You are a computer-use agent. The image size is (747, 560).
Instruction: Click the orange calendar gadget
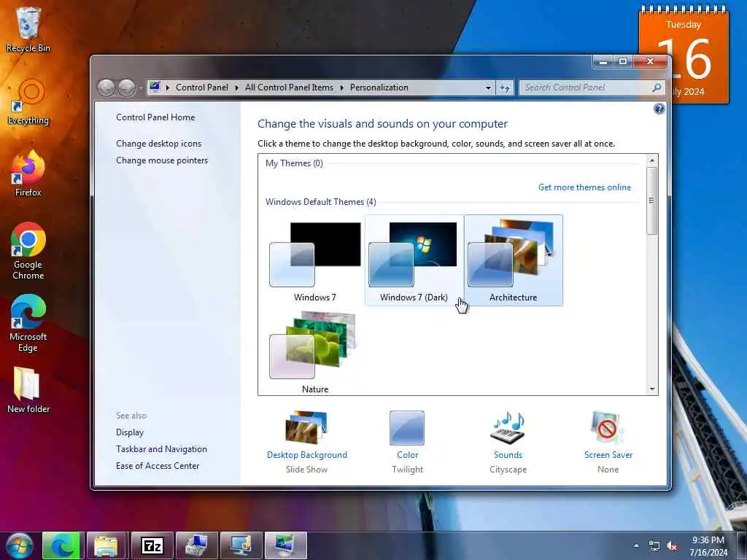(x=684, y=56)
